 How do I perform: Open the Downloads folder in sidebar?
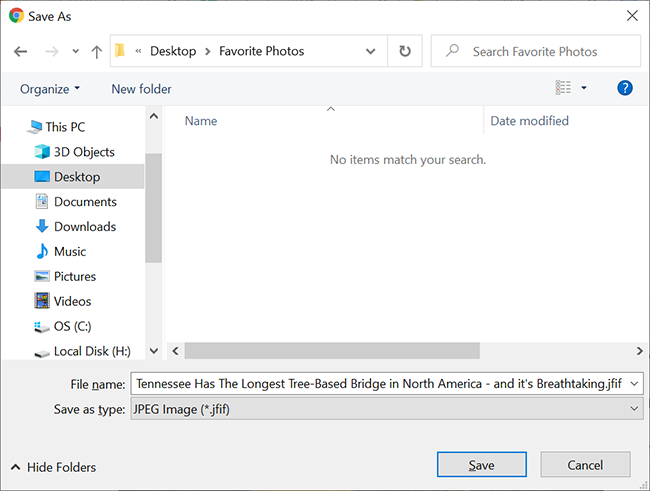tap(84, 226)
